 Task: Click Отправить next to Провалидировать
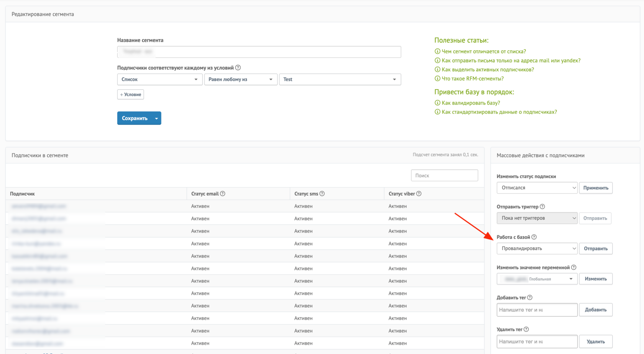pyautogui.click(x=596, y=248)
